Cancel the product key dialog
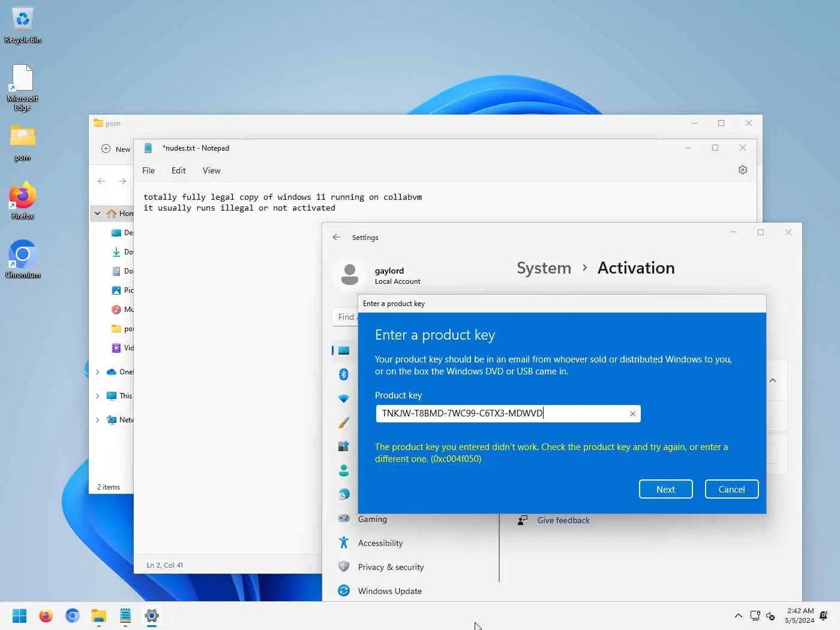 (731, 489)
